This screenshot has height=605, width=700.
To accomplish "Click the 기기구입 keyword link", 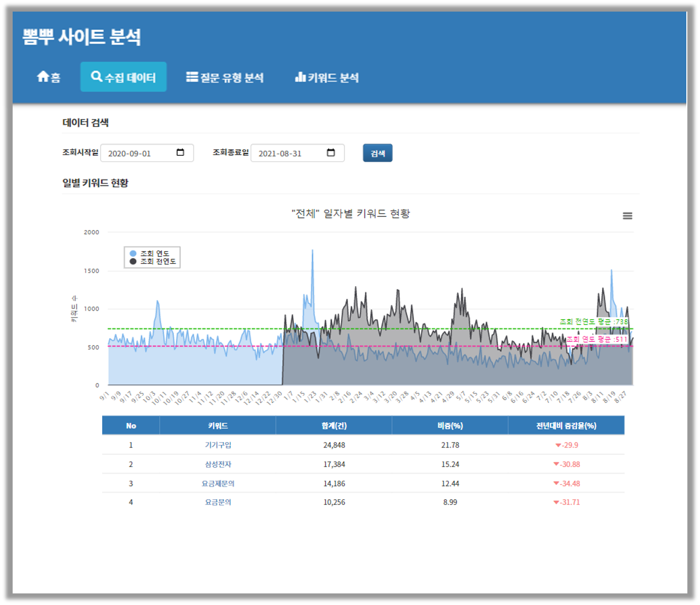I will tap(218, 445).
